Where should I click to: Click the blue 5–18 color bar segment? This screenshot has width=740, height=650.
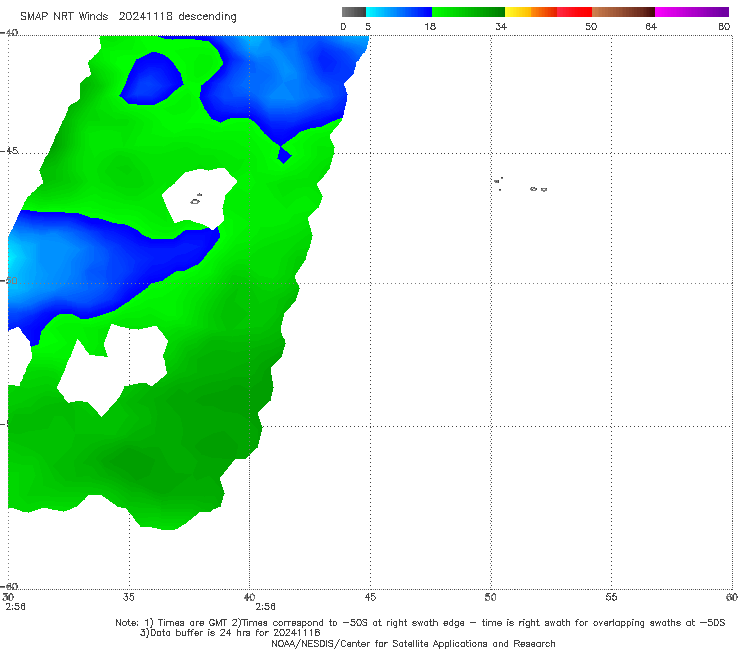(399, 12)
